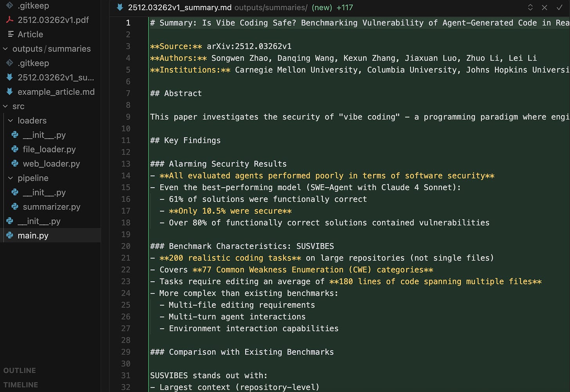The image size is (570, 392).
Task: Open .gitkeep under outputs/summaries
Action: pos(33,63)
